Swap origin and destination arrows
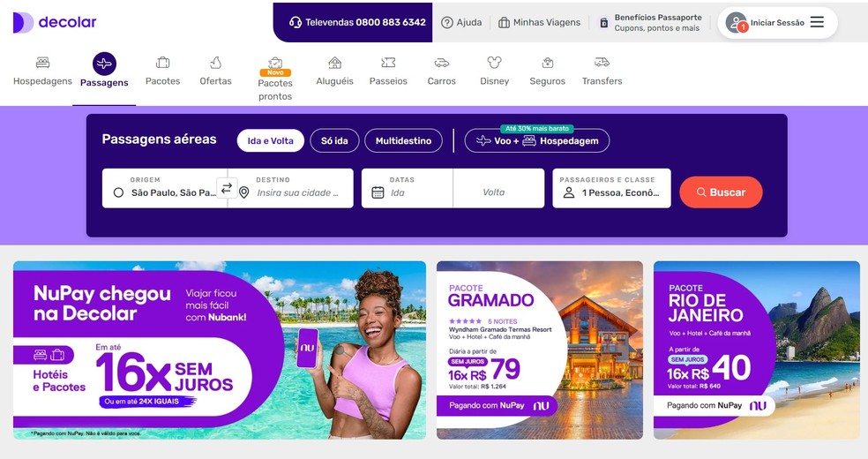868x459 pixels. tap(227, 188)
